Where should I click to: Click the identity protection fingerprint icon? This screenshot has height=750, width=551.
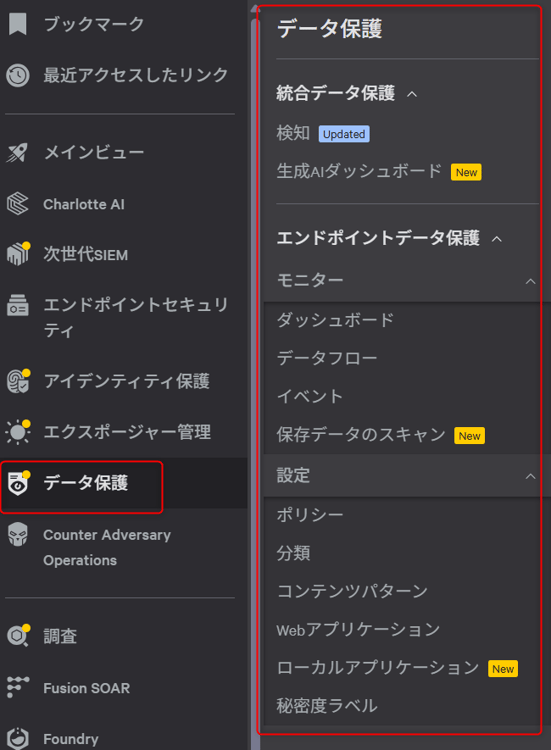point(18,381)
